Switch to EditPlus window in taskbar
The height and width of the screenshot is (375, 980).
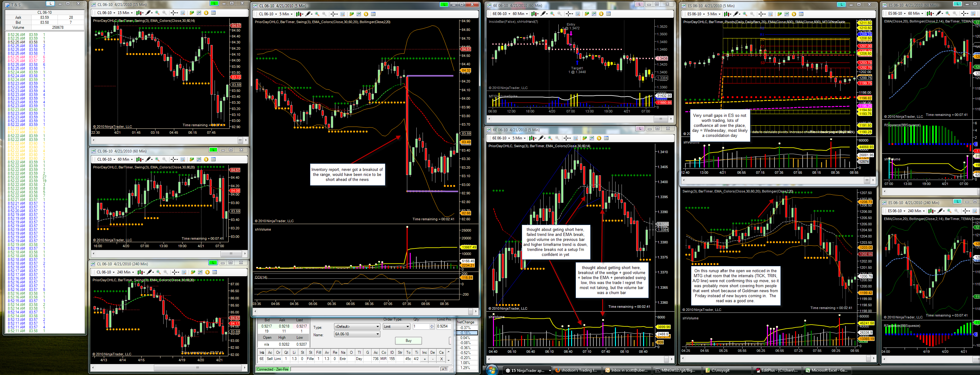[x=777, y=370]
